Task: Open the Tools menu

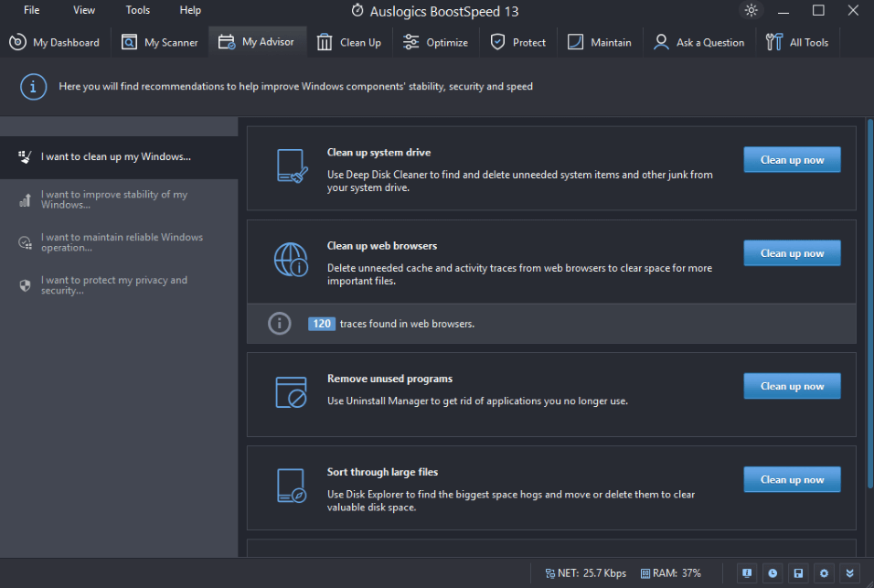Action: click(x=138, y=10)
